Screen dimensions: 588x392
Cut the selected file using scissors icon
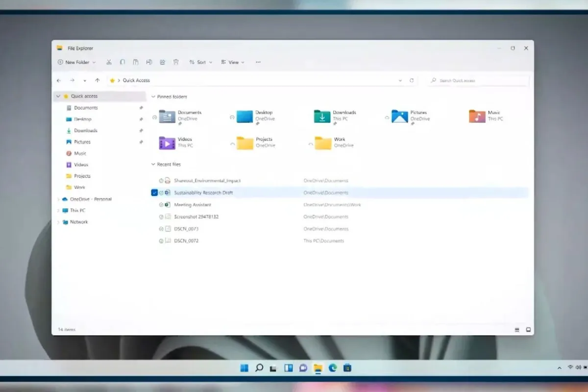109,62
